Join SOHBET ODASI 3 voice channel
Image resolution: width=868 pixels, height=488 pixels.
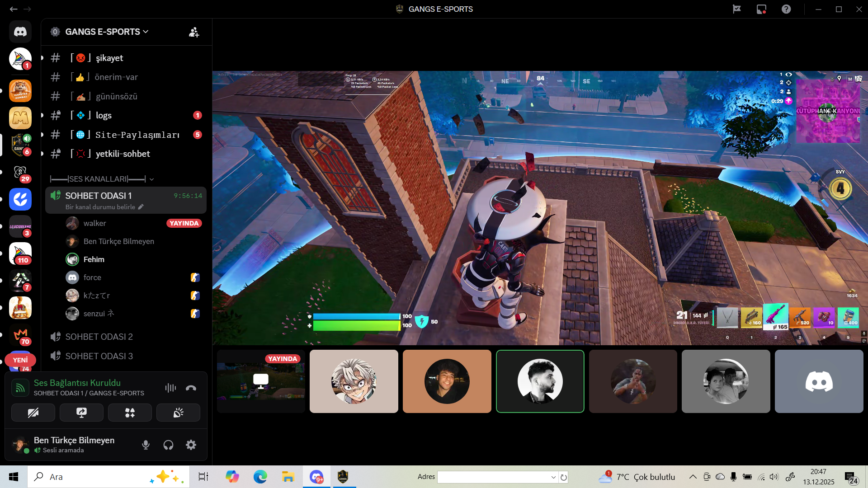pyautogui.click(x=126, y=356)
